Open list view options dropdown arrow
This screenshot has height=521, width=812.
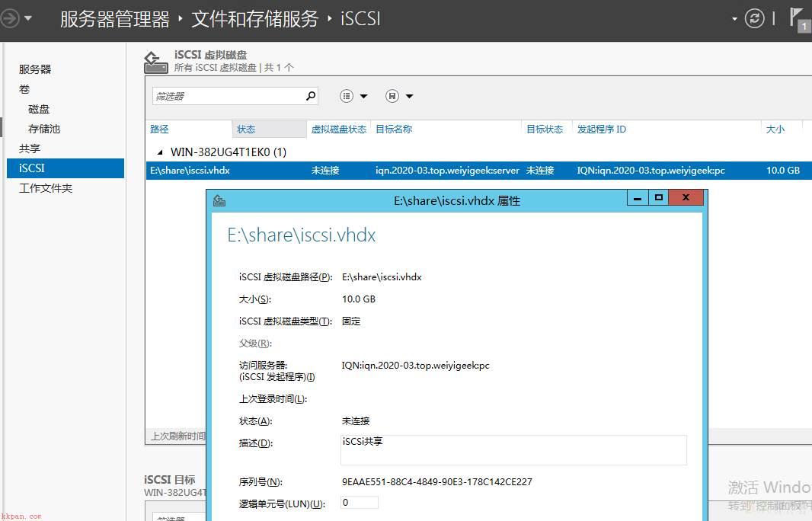pyautogui.click(x=363, y=96)
